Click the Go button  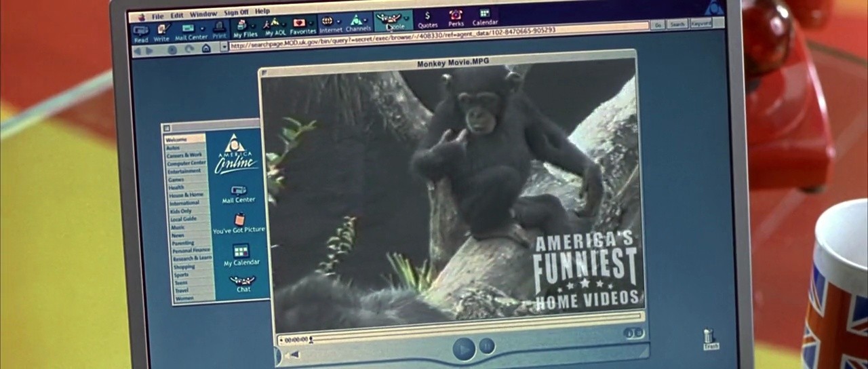coord(657,25)
